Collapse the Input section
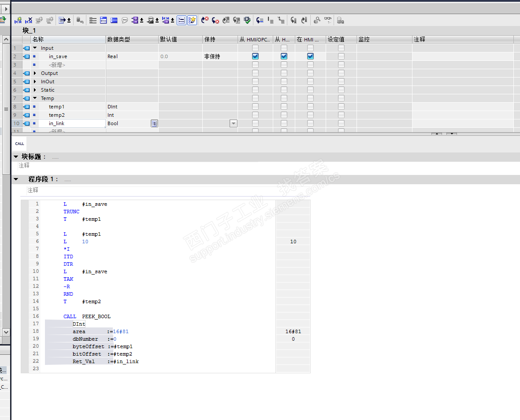 (x=35, y=48)
